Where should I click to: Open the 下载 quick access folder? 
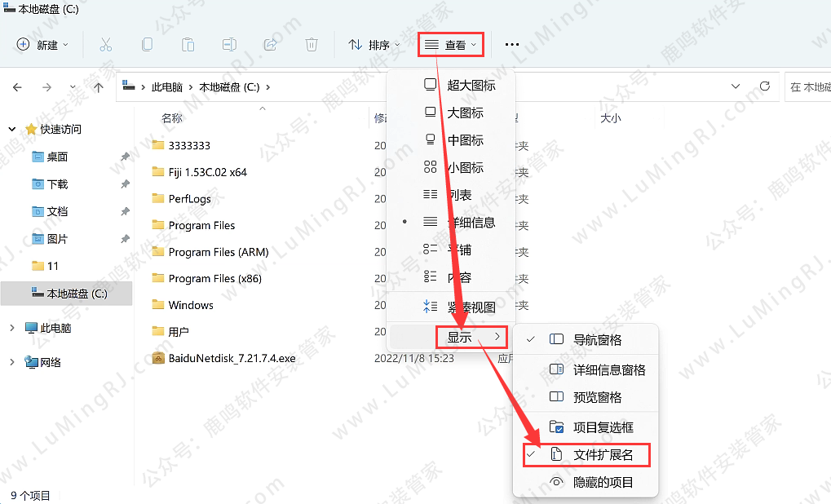tap(57, 184)
